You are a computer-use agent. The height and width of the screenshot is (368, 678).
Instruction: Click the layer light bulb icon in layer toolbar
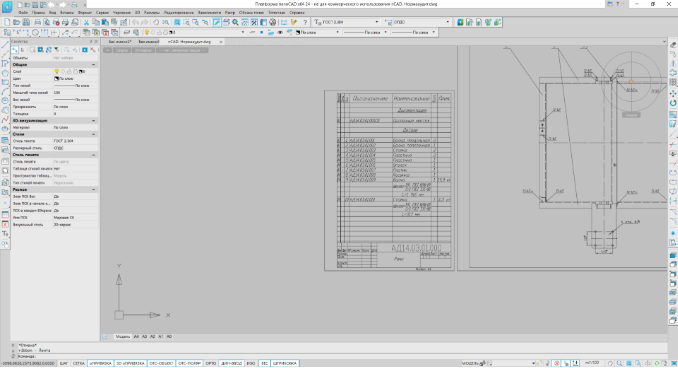pyautogui.click(x=146, y=32)
